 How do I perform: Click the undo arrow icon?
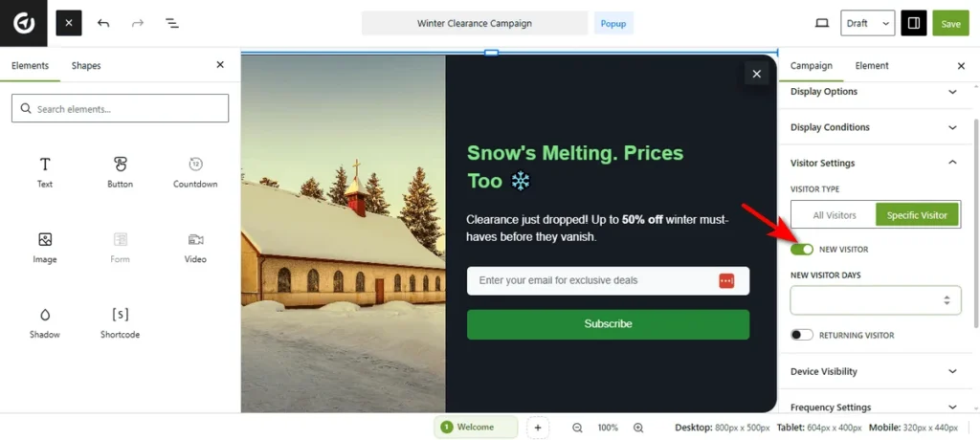click(x=103, y=23)
